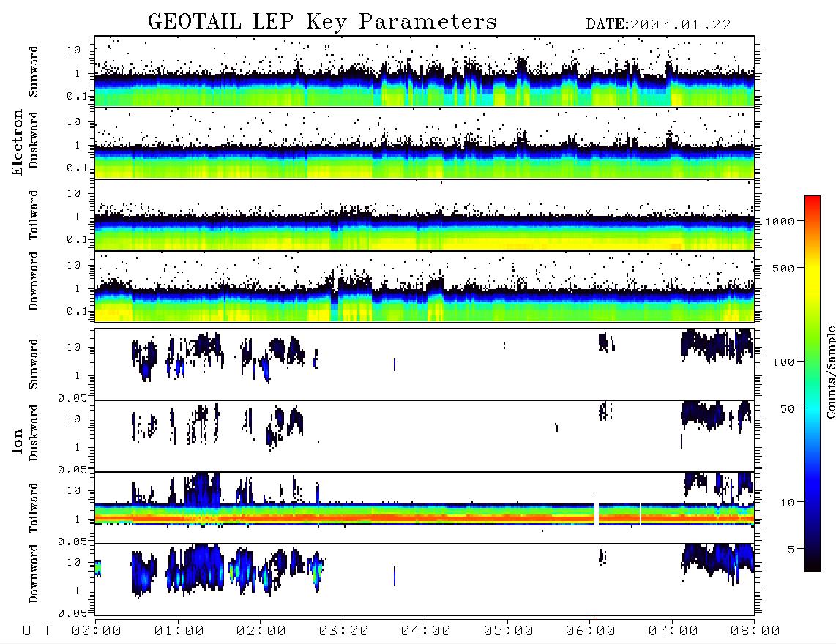Viewport: 836px width, 644px height.
Task: Click the colorbar tick label 10
Action: pos(788,503)
